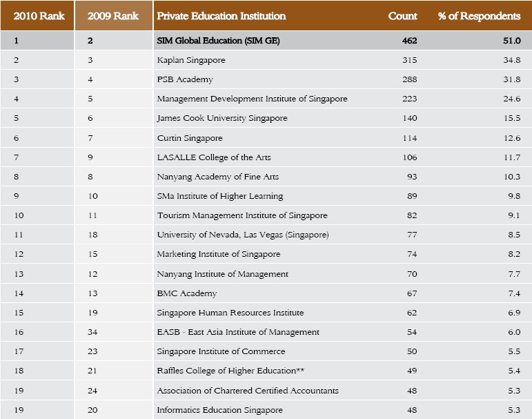The image size is (532, 419).
Task: Select 'Management Development Institute of Singapore' cell
Action: click(252, 99)
